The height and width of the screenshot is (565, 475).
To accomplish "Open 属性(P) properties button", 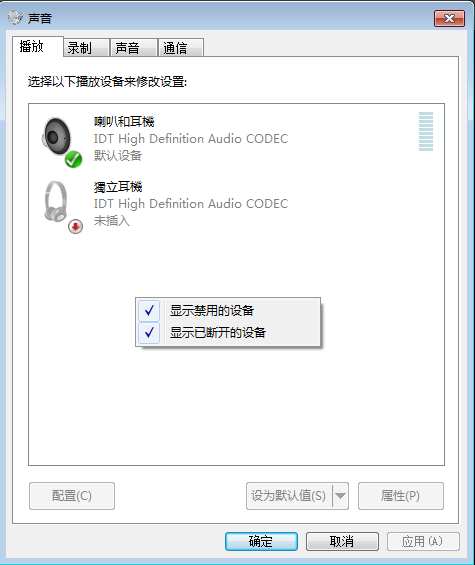I will tap(401, 496).
